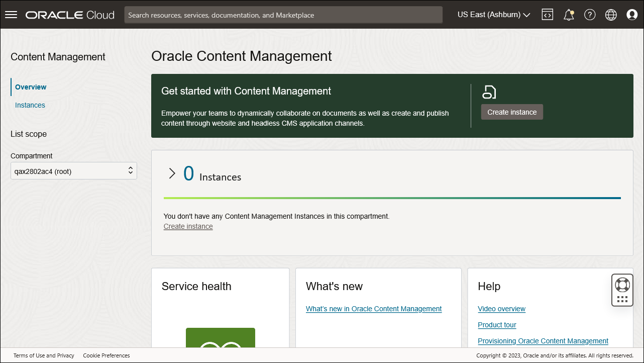Click the gradient progress bar under the instance count

tap(392, 198)
